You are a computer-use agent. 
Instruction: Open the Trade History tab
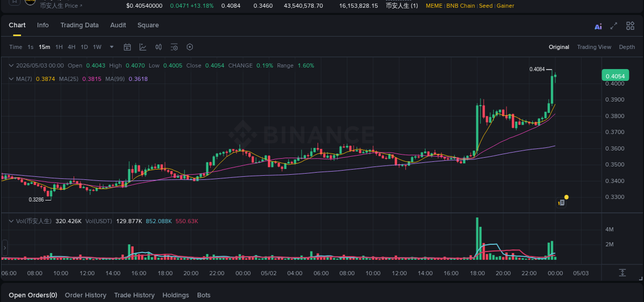134,295
